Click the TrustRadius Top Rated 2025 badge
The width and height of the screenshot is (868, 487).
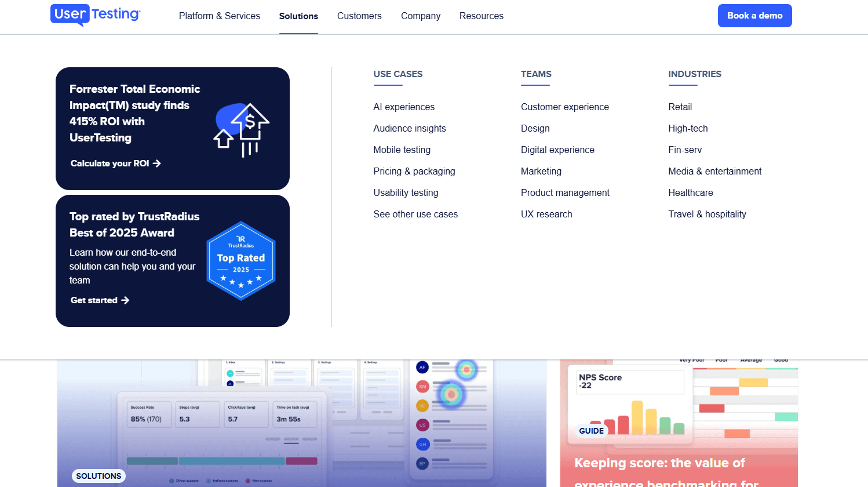(x=241, y=261)
